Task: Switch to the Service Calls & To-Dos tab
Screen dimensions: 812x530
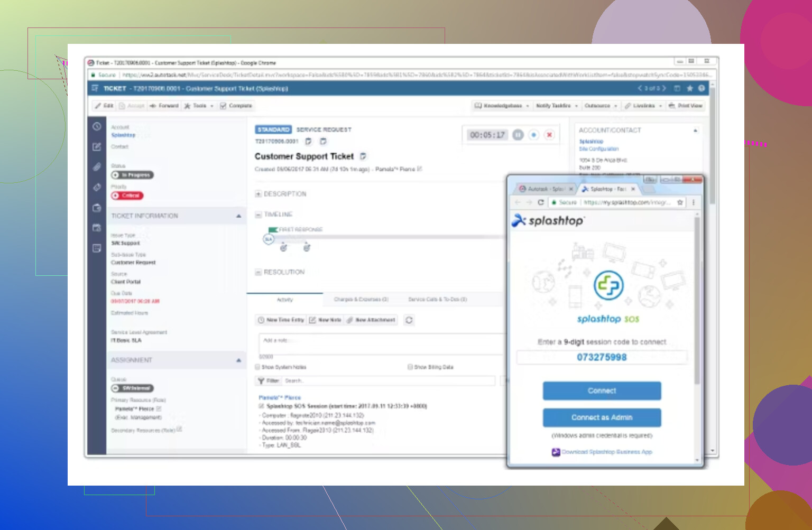Action: [x=437, y=300]
